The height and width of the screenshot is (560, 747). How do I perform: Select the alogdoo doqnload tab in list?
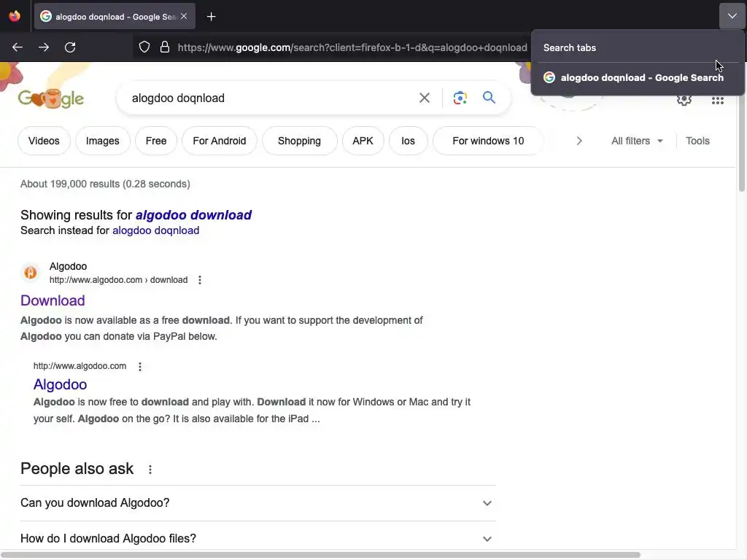[638, 77]
